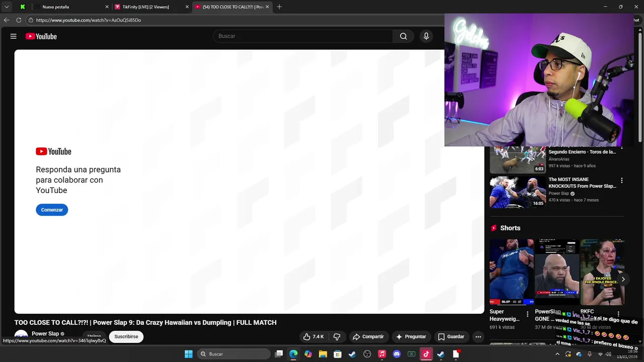Open the tab search dropdown arrow
The image size is (644, 362).
7,7
